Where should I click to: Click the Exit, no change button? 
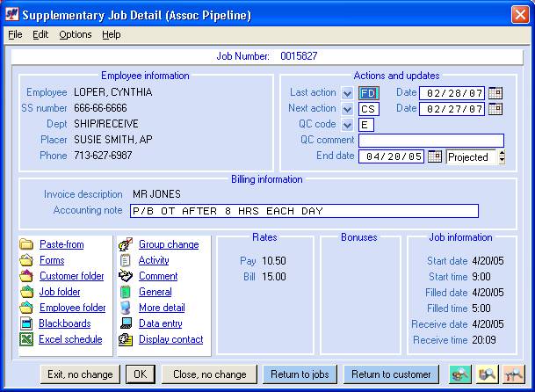tap(80, 374)
